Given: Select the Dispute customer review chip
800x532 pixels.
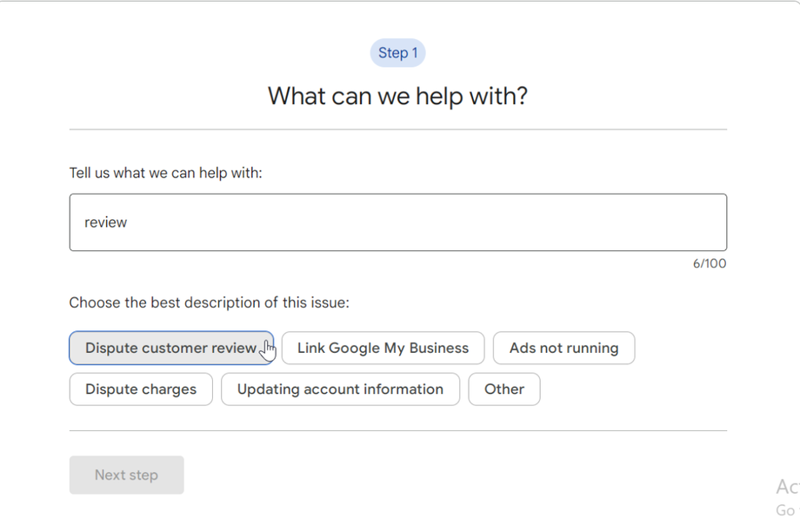Looking at the screenshot, I should [170, 348].
